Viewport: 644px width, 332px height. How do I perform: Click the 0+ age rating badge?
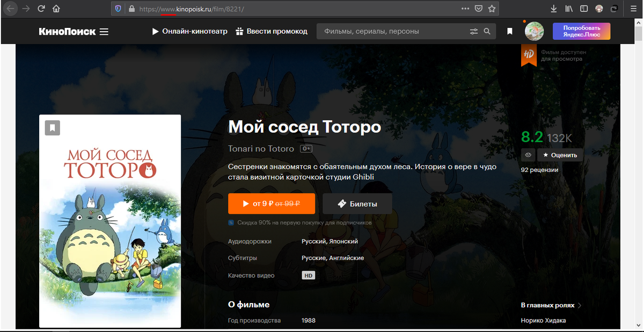pyautogui.click(x=306, y=148)
